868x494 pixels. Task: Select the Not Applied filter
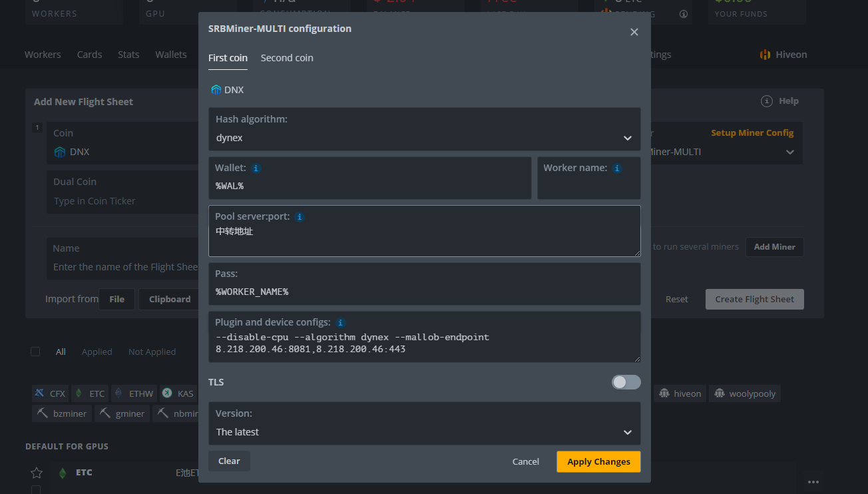152,352
